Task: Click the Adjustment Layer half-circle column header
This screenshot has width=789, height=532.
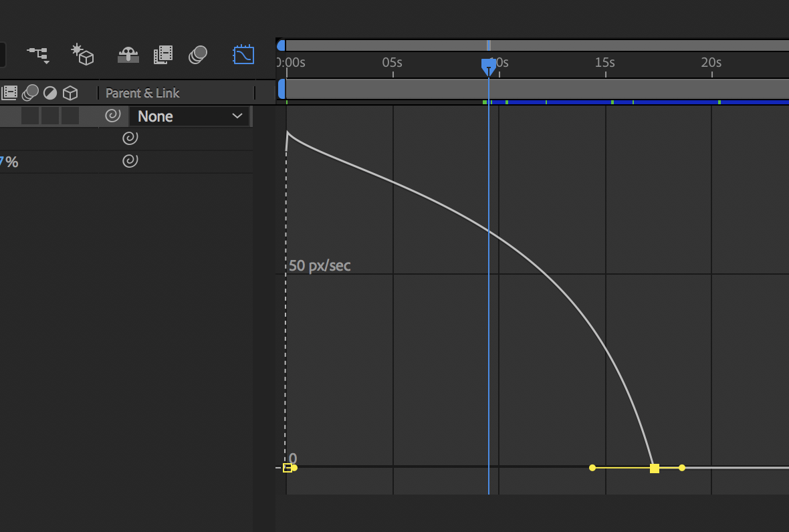Action: tap(50, 93)
